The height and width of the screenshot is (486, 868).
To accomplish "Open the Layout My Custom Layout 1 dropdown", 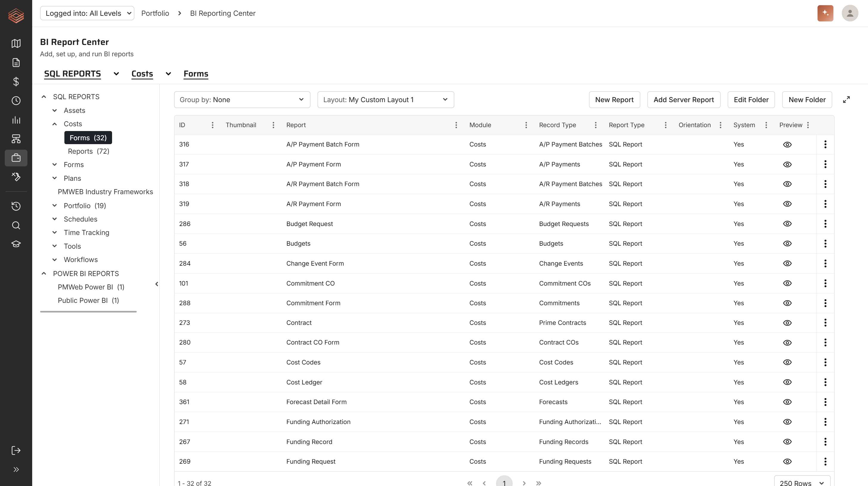I will (x=385, y=100).
